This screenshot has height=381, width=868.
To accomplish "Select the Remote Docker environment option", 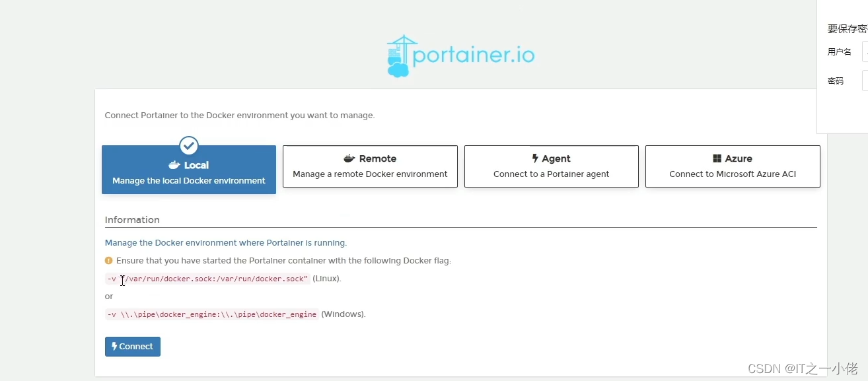I will tap(370, 166).
